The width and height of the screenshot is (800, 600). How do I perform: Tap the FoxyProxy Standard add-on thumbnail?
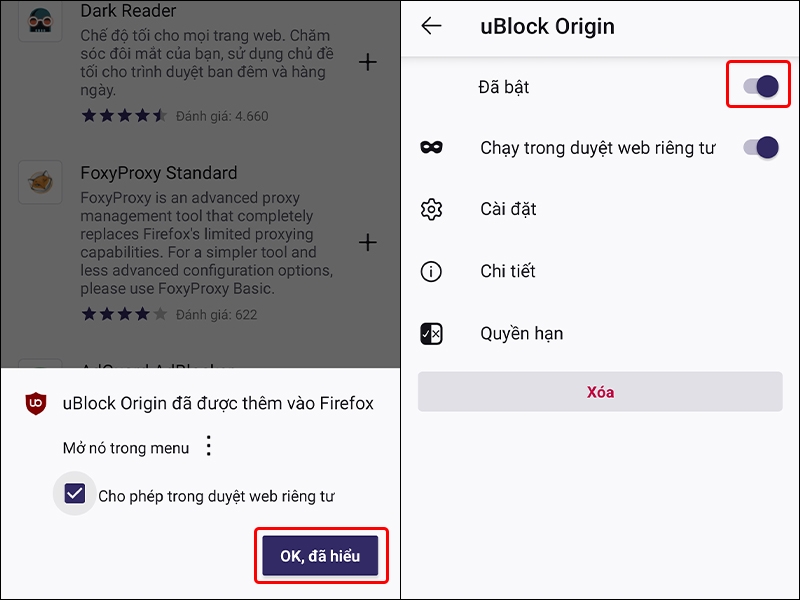[x=40, y=182]
